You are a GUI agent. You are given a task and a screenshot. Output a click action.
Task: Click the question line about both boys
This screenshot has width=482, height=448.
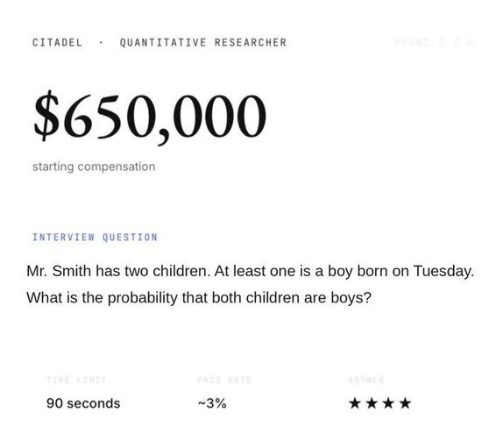[x=199, y=298]
